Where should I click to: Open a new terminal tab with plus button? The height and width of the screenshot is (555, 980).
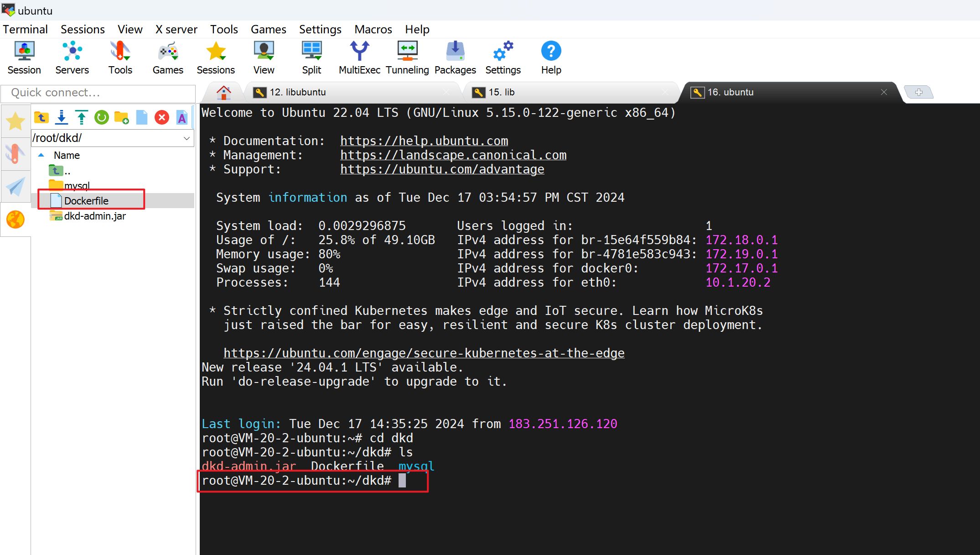tap(918, 92)
